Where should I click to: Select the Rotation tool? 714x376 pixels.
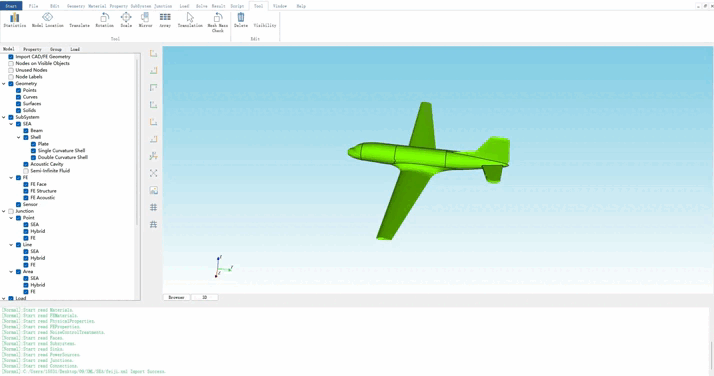pos(104,20)
